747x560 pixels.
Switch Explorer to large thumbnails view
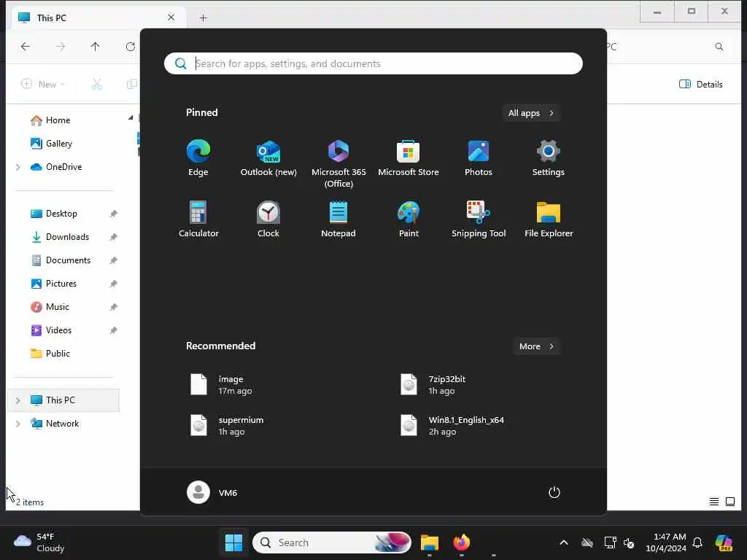[729, 502]
